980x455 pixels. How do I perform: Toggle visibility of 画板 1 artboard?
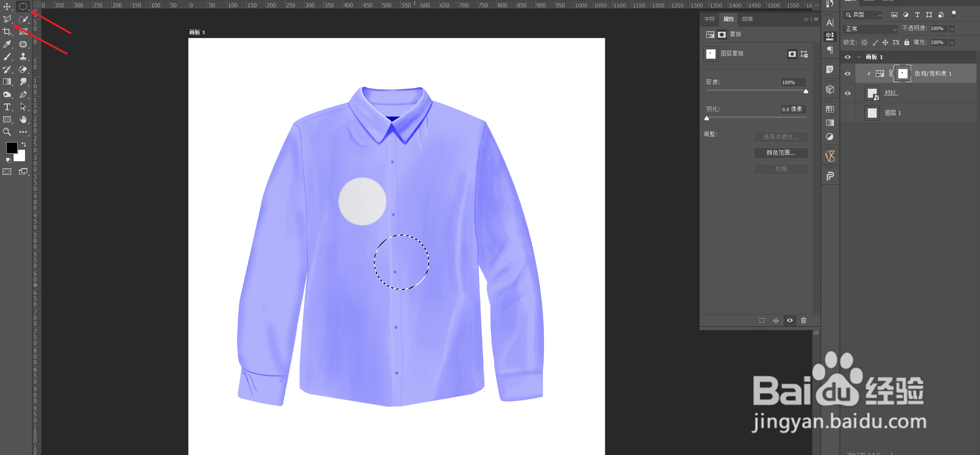[x=847, y=57]
